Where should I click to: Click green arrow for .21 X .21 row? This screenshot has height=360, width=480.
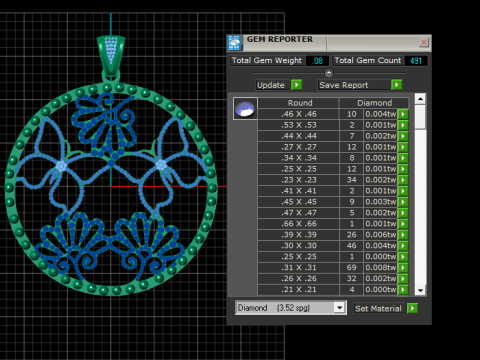click(x=403, y=290)
